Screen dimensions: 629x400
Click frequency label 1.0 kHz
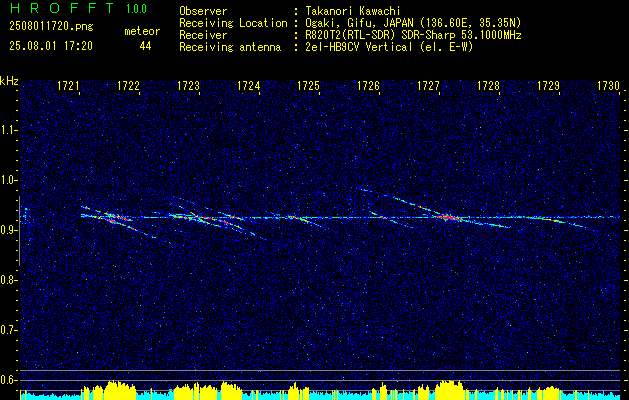(x=8, y=181)
